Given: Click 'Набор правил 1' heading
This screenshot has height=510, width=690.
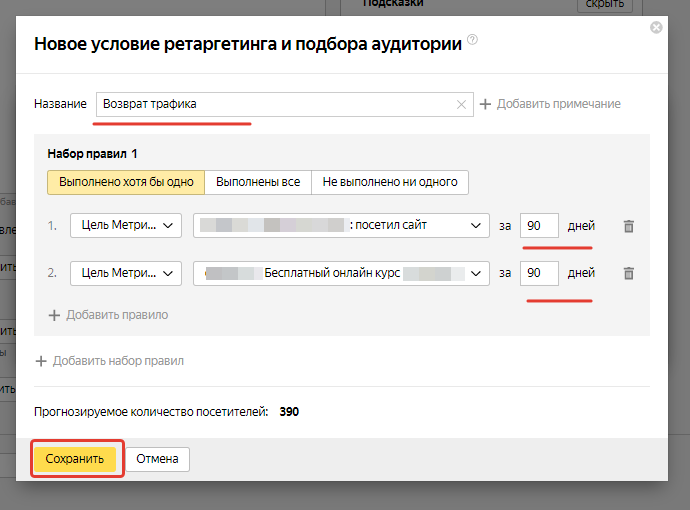Looking at the screenshot, I should tap(92, 154).
